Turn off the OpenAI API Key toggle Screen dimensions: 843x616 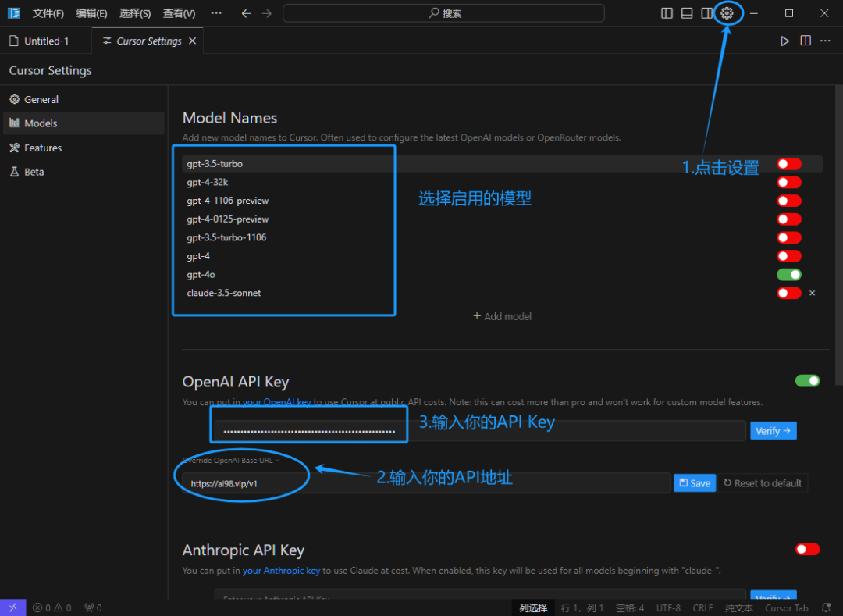coord(807,381)
